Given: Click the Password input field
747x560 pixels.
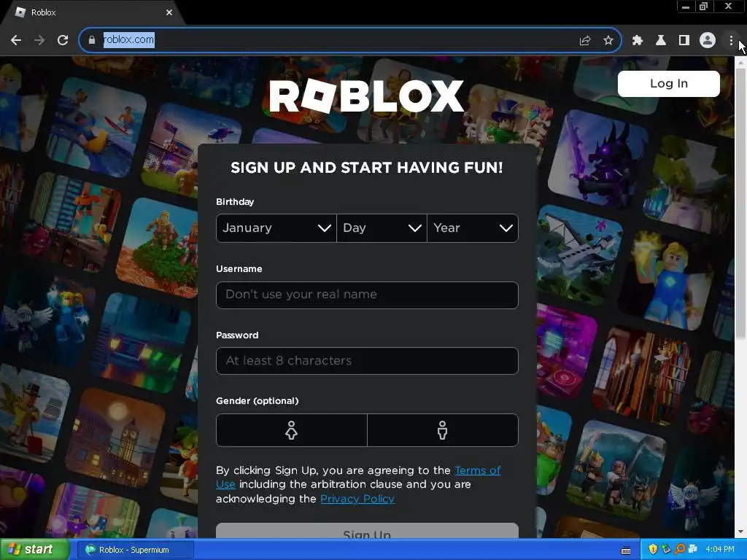Looking at the screenshot, I should [x=367, y=361].
